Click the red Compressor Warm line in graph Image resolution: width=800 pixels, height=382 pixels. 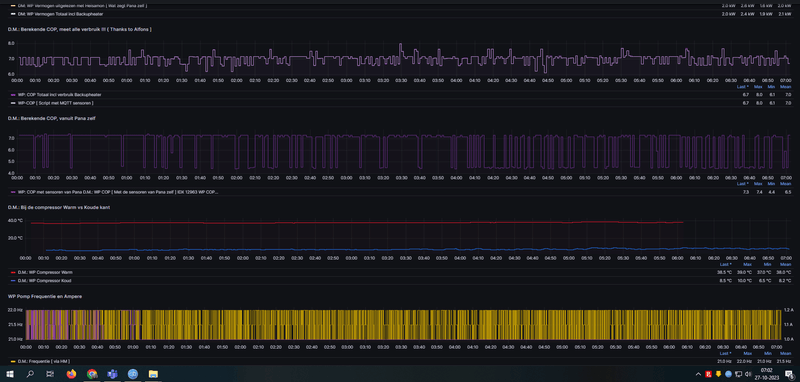pos(357,222)
